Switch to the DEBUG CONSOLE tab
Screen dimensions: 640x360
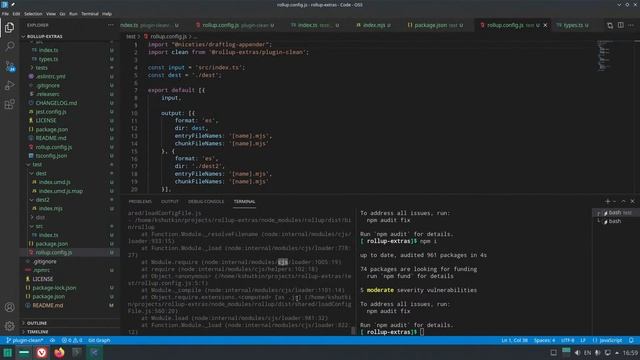pos(206,202)
